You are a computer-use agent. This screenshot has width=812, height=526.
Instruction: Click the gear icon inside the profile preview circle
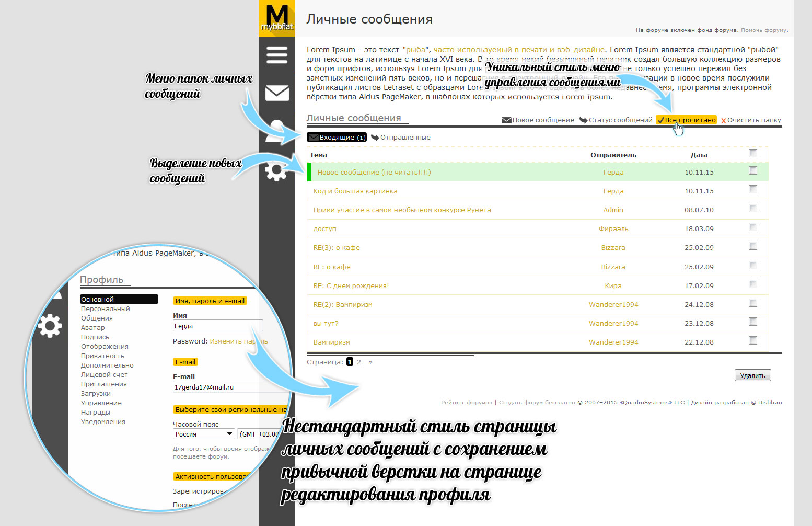point(50,326)
